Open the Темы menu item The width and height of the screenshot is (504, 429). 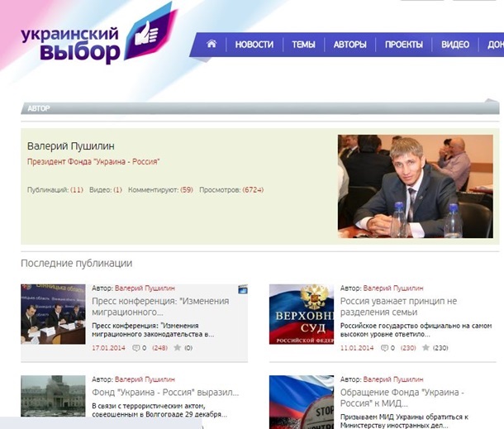tap(303, 45)
